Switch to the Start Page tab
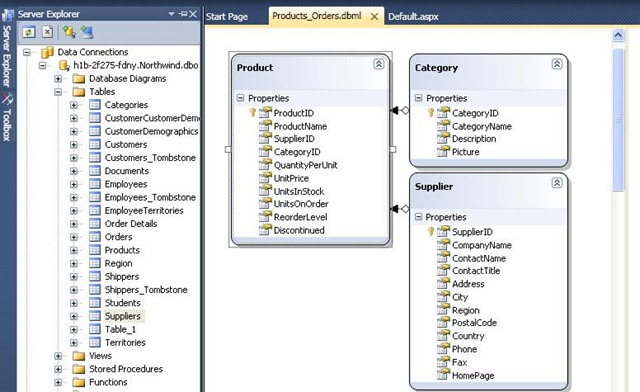This screenshot has width=640, height=392. (x=227, y=17)
